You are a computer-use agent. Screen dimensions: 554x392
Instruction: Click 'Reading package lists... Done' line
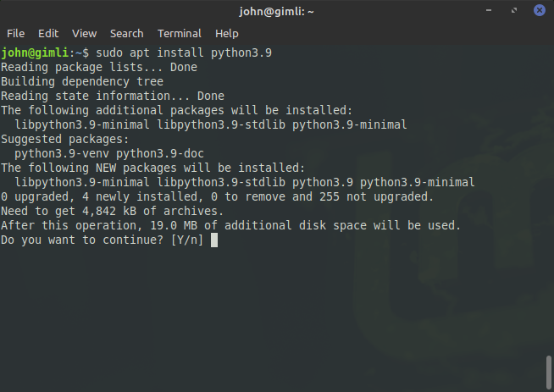(99, 67)
